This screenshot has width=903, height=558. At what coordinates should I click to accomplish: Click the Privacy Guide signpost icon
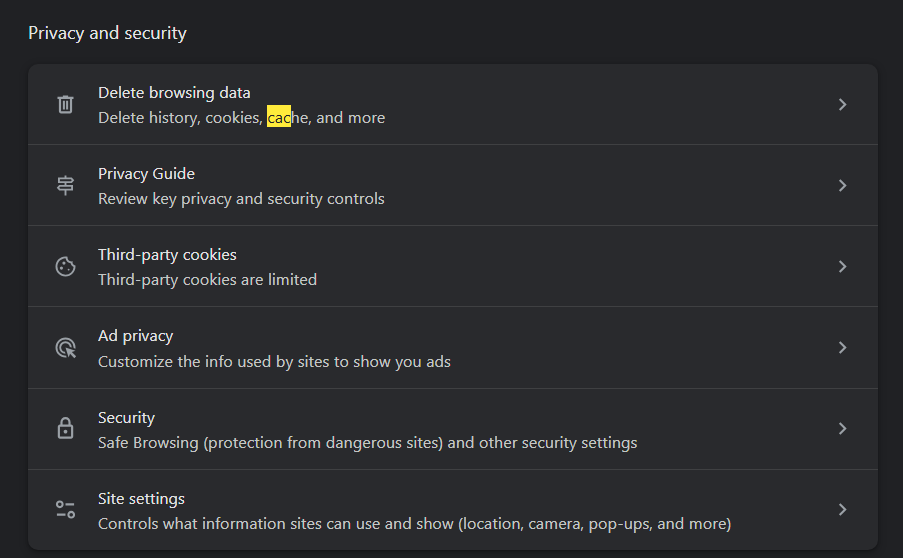[65, 185]
